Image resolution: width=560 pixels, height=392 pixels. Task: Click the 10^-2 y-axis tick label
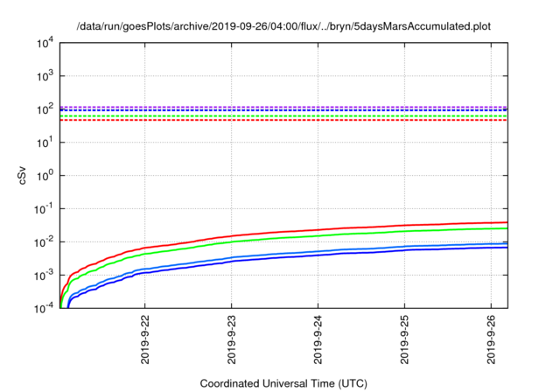click(x=44, y=242)
